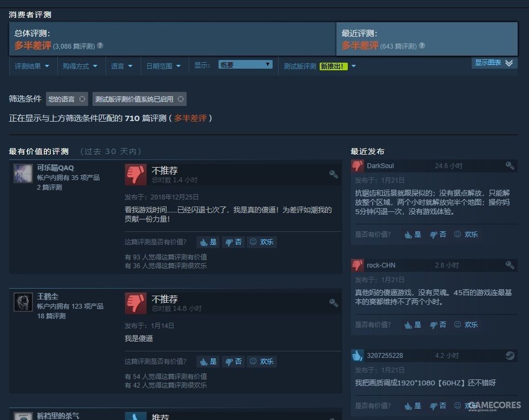Click the key icon on rock-CHN's review
This screenshot has height=420, width=529.
coord(510,265)
